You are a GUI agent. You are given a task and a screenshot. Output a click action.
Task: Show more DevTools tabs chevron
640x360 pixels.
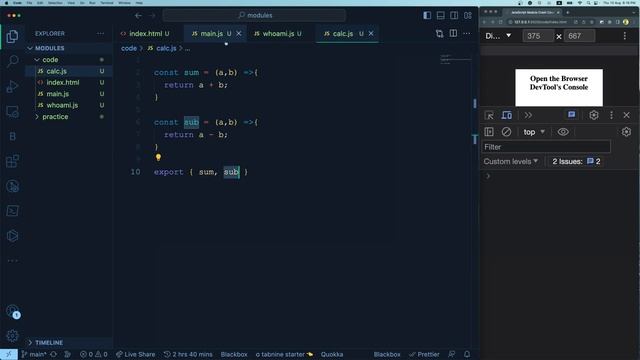[x=528, y=116]
